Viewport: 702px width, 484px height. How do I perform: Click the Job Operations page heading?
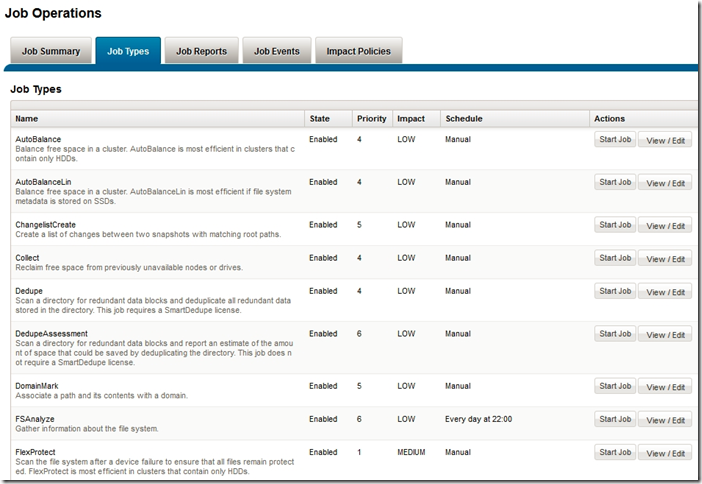click(x=53, y=13)
